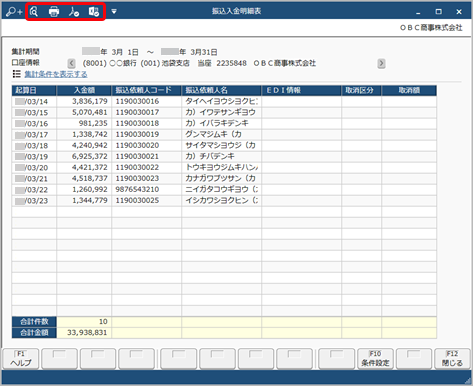Click the F1 ヘルプ button

21,359
